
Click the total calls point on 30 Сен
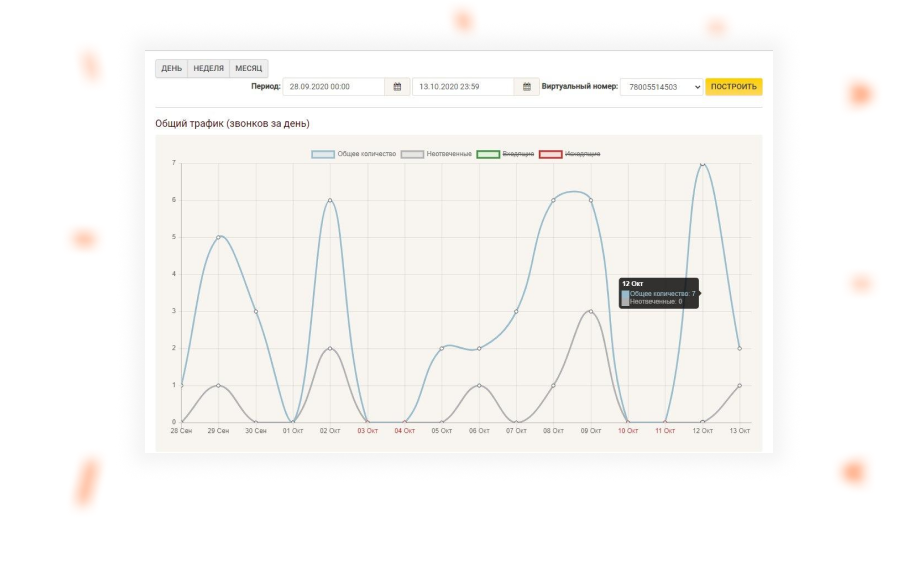[256, 312]
